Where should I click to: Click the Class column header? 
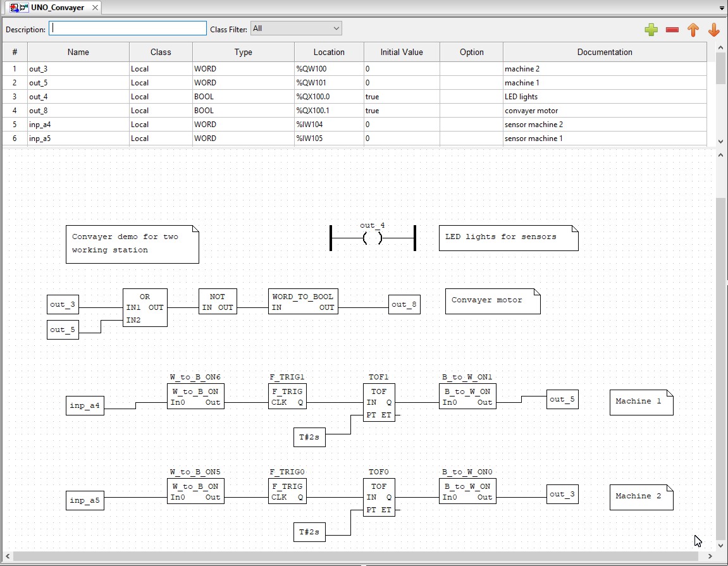pos(161,52)
